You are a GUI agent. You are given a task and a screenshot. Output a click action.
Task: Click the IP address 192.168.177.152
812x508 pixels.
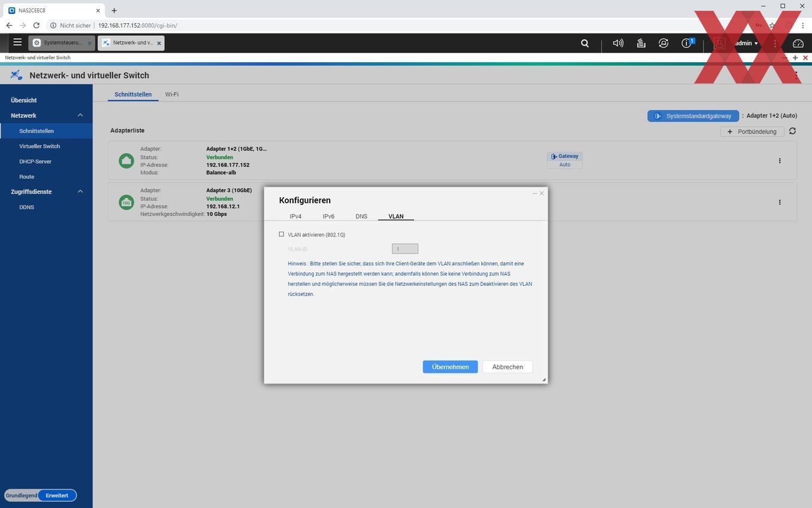227,165
